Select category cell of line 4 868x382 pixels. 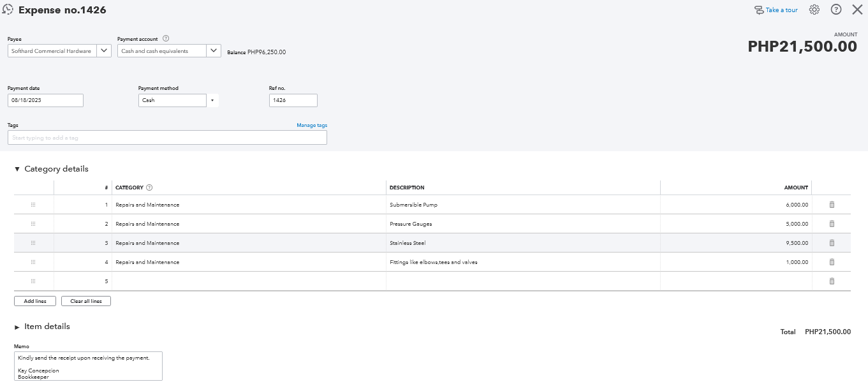[x=249, y=262]
